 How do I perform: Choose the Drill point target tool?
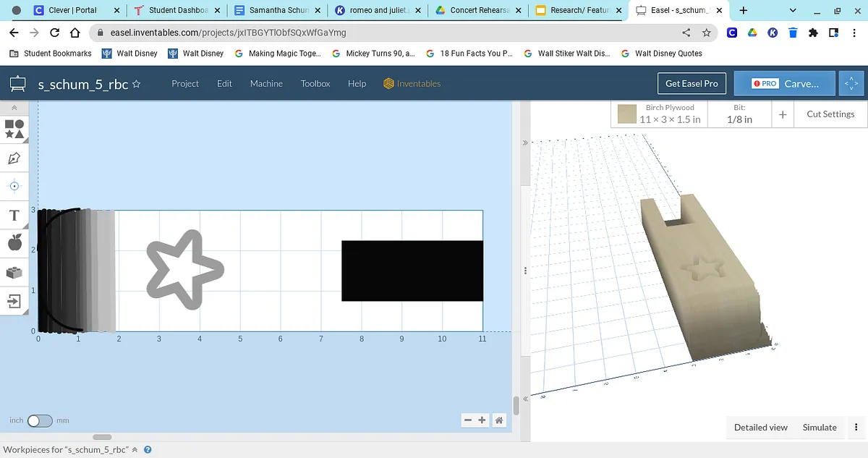click(x=14, y=186)
